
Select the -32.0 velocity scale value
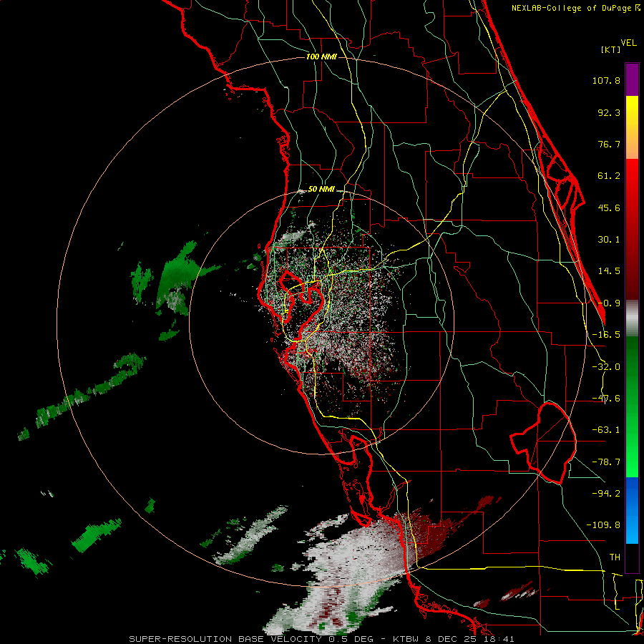(x=606, y=367)
